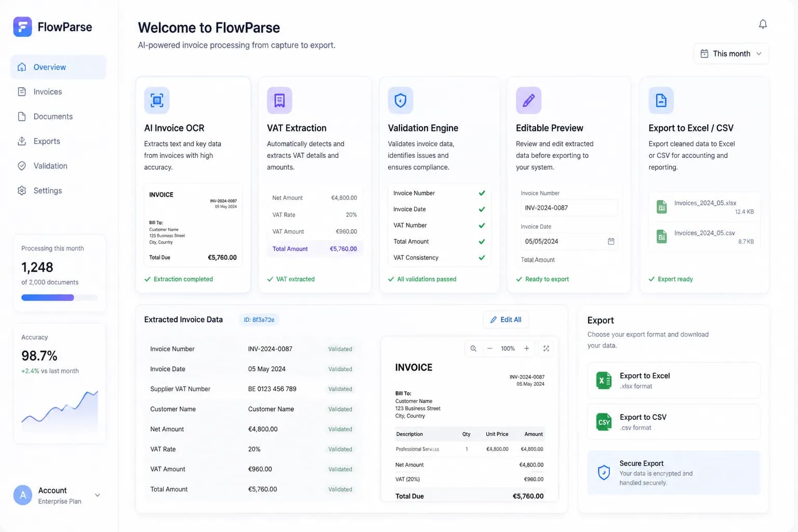This screenshot has width=798, height=532.
Task: Click the magnifier zoom icon in invoice preview
Action: pos(473,349)
